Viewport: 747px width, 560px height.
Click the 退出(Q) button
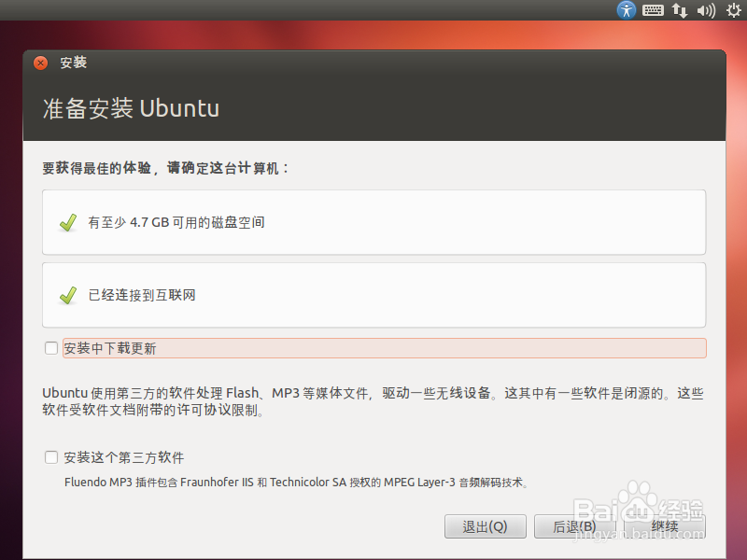pos(485,525)
